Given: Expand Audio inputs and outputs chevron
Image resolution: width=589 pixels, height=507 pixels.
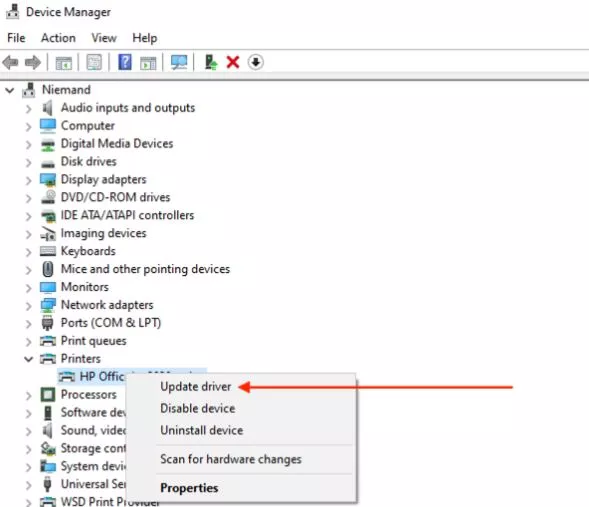Looking at the screenshot, I should click(x=29, y=109).
